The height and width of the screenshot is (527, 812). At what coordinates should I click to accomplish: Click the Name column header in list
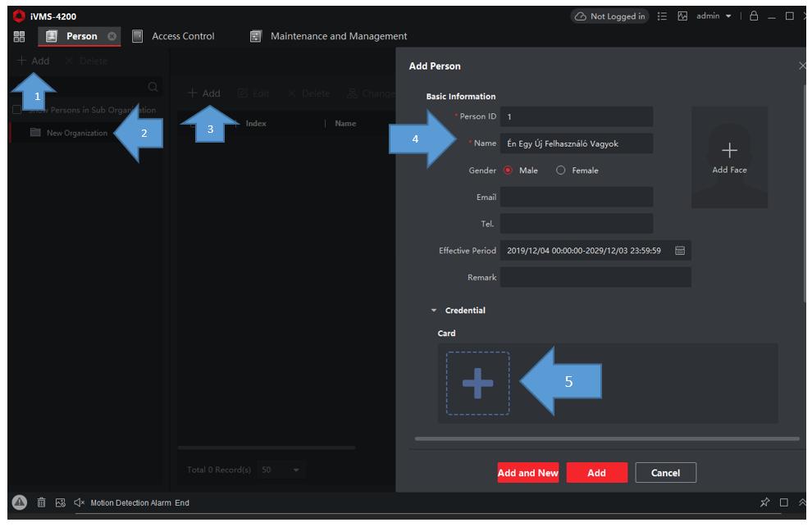coord(345,123)
